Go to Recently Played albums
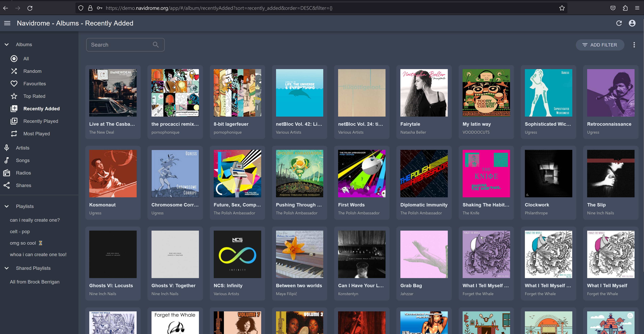The height and width of the screenshot is (334, 644). pos(40,121)
